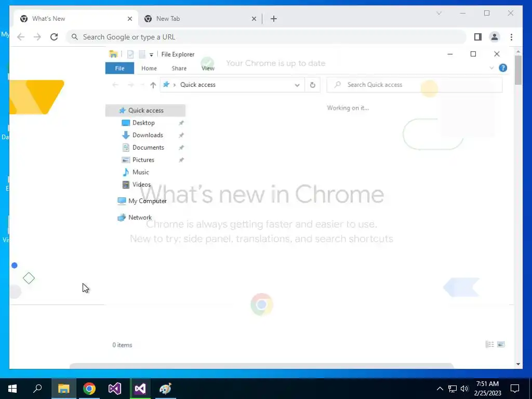
Task: Open Downloads in navigation pane
Action: tap(148, 135)
